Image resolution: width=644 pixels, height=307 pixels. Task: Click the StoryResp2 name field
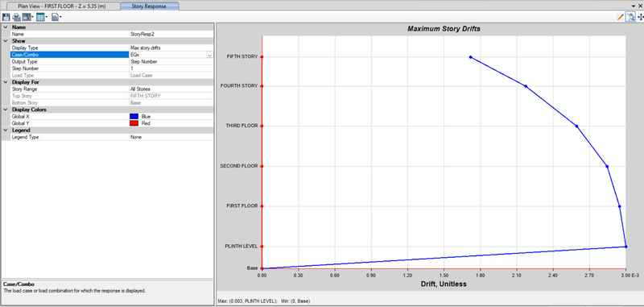(x=171, y=34)
